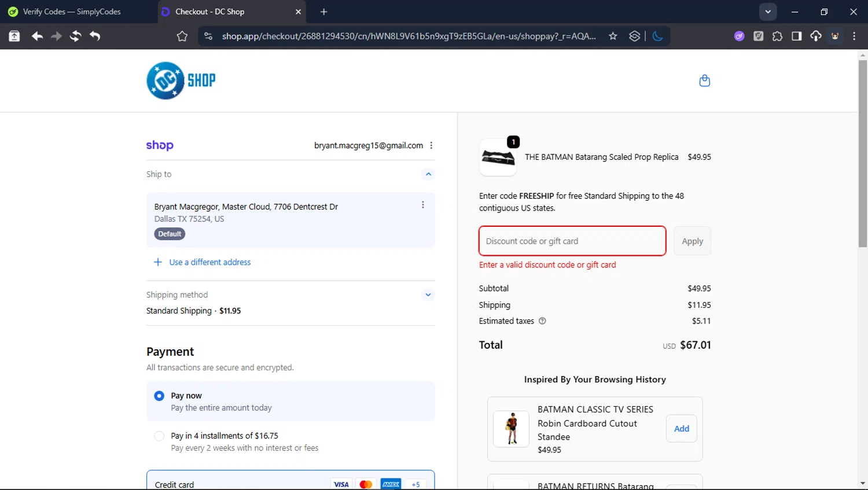Click the undo arrow toolbar icon

pos(95,36)
